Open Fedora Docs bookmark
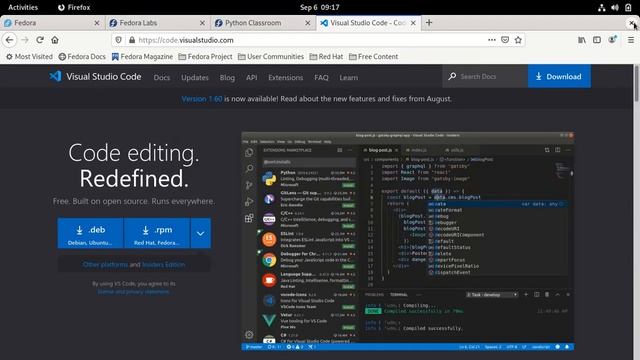 [x=82, y=57]
